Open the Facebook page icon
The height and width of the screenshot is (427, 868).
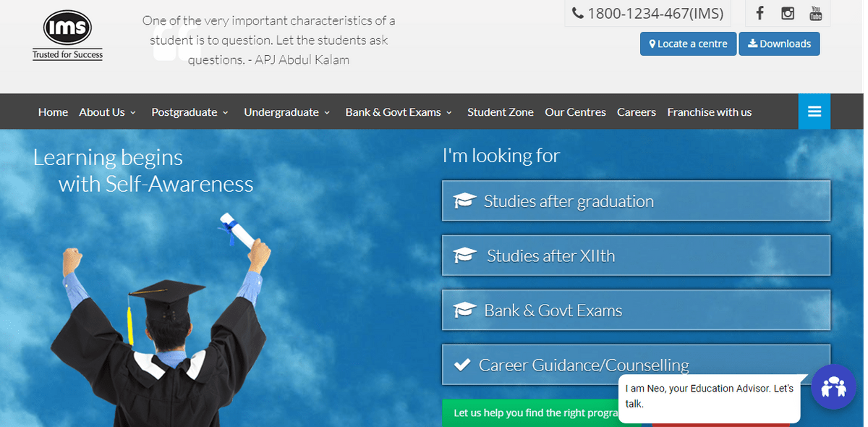759,13
